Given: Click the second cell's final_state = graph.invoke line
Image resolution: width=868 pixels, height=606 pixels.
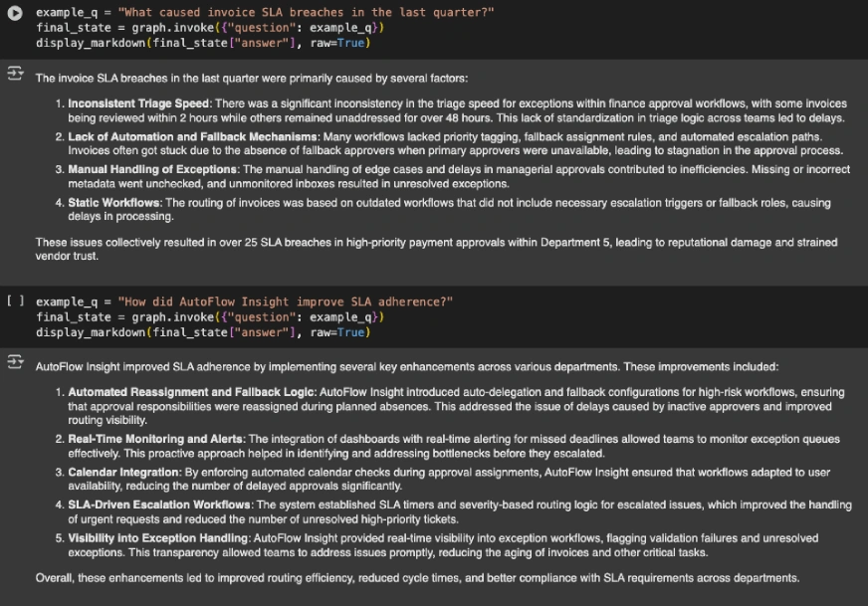Looking at the screenshot, I should [210, 317].
